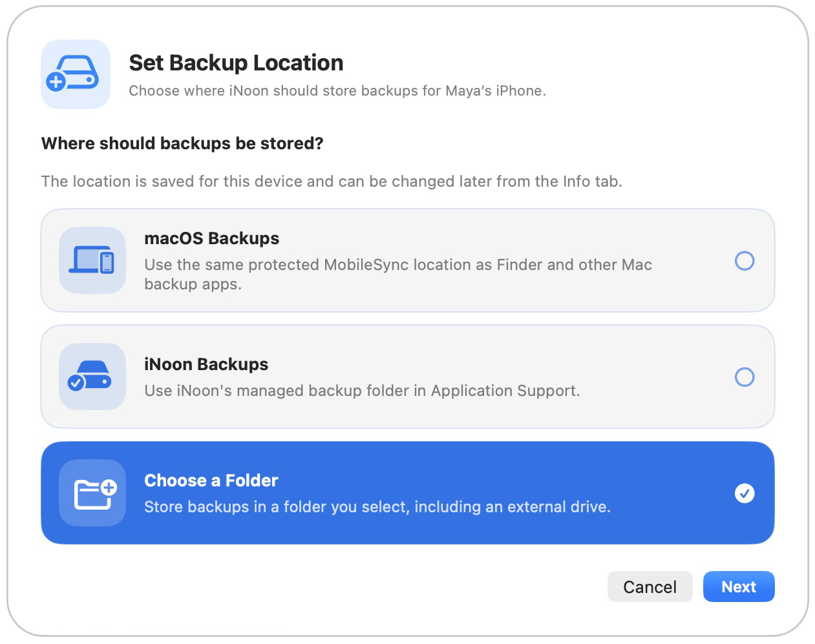This screenshot has width=815, height=644.
Task: Click the "Choose where iNoon should store" subtitle
Action: click(337, 91)
